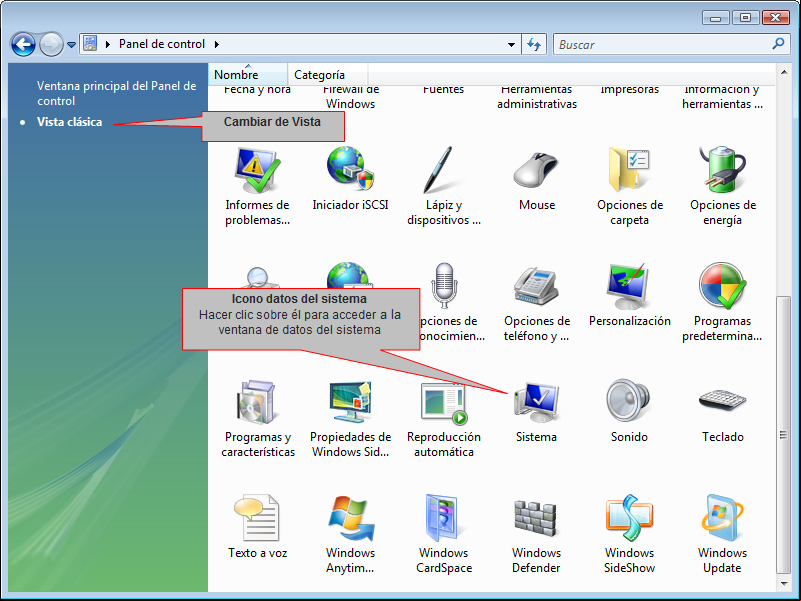Viewport: 801px width, 601px height.
Task: Click Información y herramientas label
Action: [722, 97]
